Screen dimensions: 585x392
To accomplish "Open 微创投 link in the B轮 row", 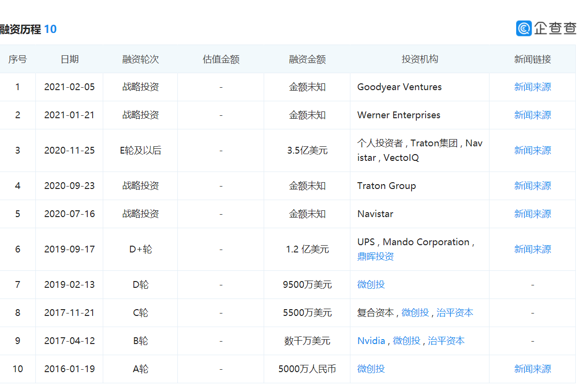I will tap(407, 341).
